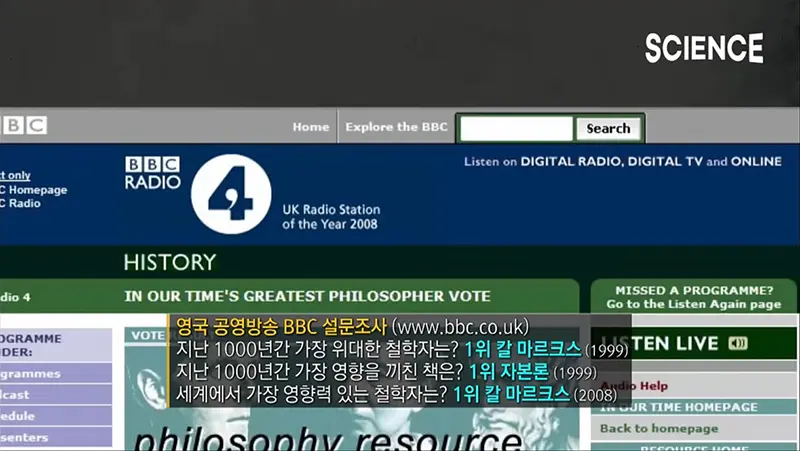Click the BBC logo in top bar
Viewport: 800px width, 451px height.
23,125
